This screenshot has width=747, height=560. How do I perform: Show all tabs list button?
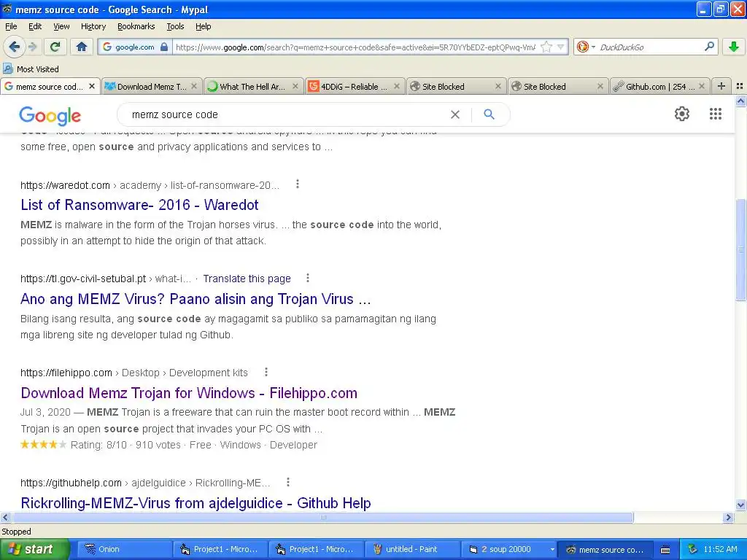tap(740, 86)
